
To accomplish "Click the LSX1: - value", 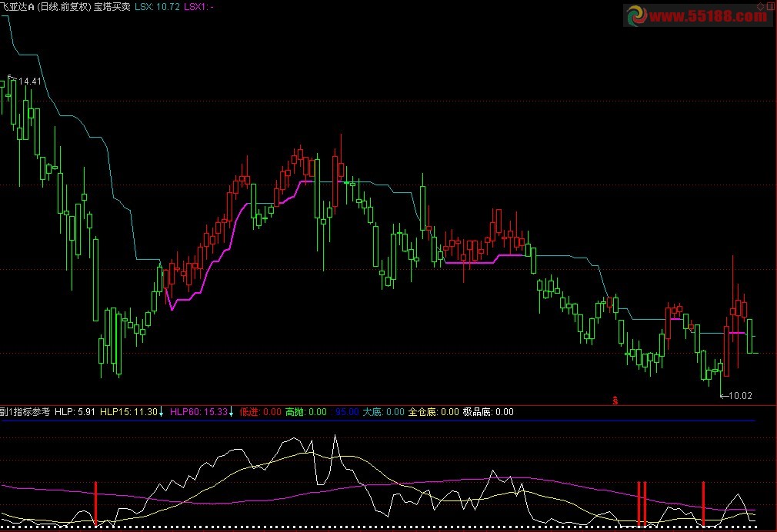I will [x=198, y=7].
